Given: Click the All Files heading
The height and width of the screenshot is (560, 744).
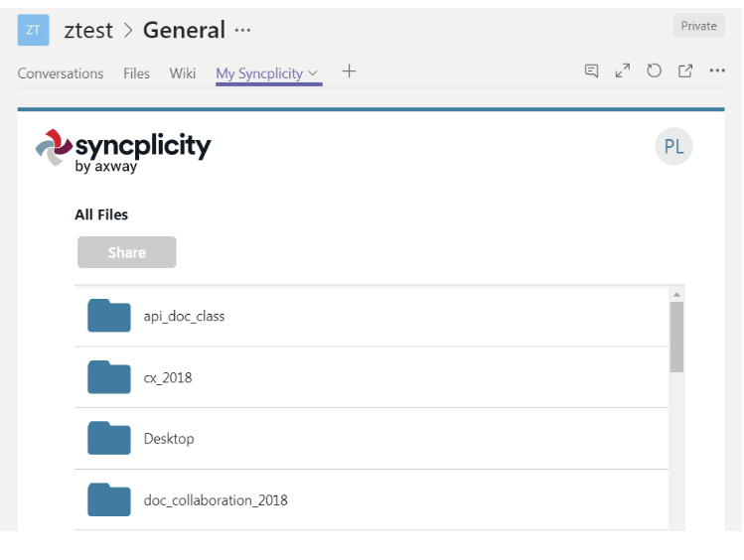Looking at the screenshot, I should click(101, 214).
